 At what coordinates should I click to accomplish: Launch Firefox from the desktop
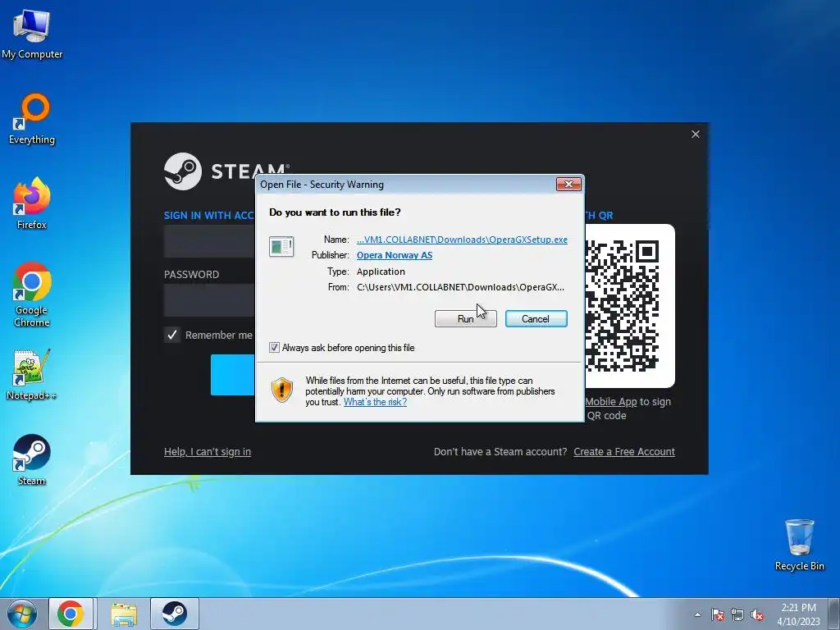pos(32,203)
